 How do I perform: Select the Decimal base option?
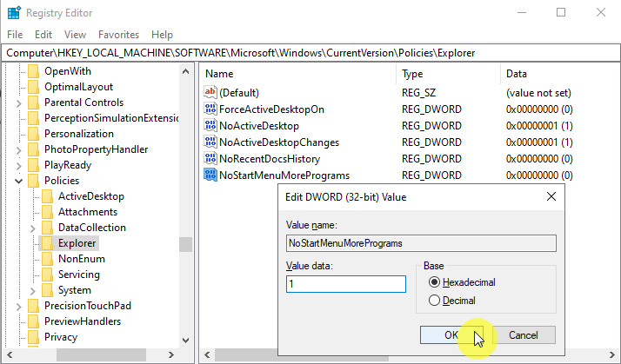click(435, 301)
